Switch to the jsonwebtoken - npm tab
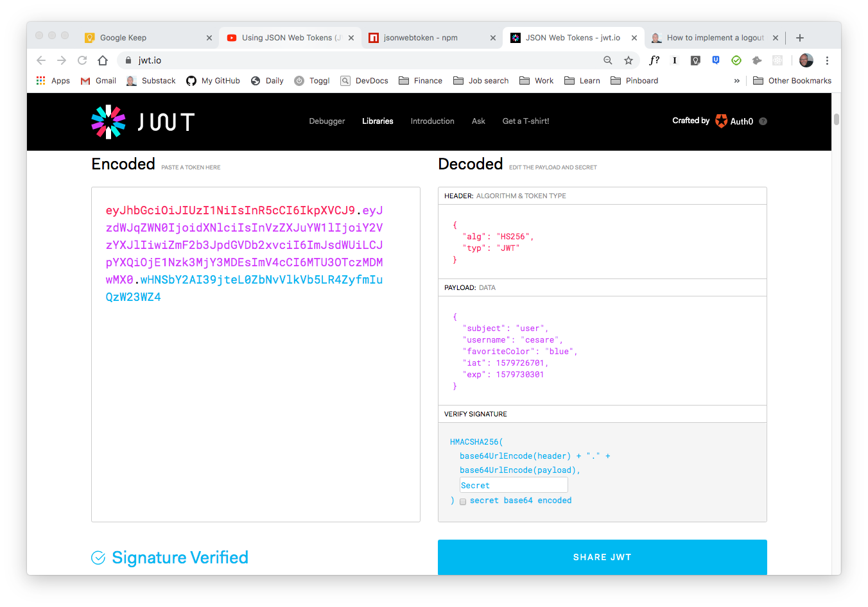The height and width of the screenshot is (607, 868). click(x=432, y=38)
